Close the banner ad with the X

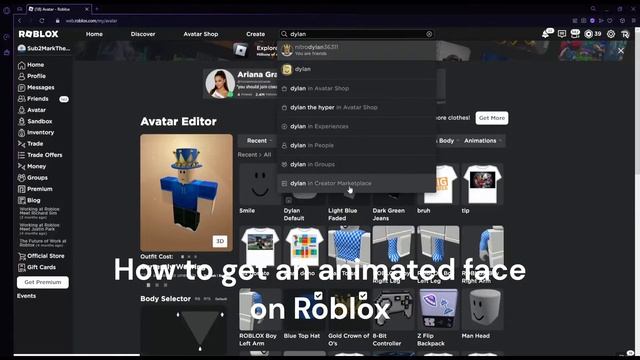coord(621,51)
